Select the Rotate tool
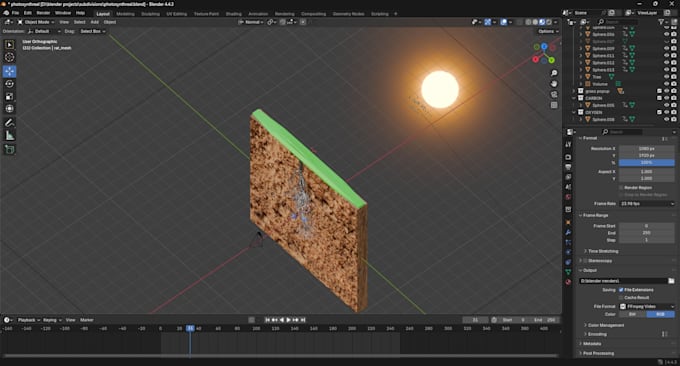The image size is (680, 366). tap(10, 84)
